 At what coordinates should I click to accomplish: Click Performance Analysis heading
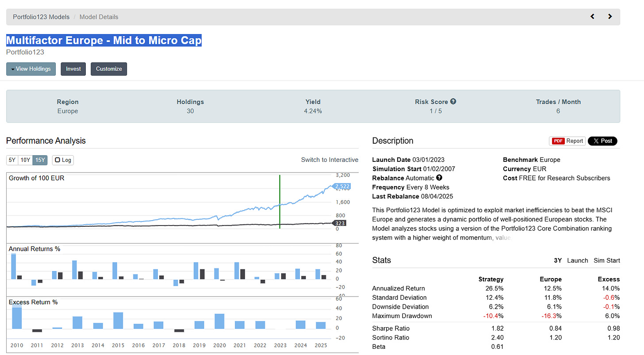click(46, 141)
